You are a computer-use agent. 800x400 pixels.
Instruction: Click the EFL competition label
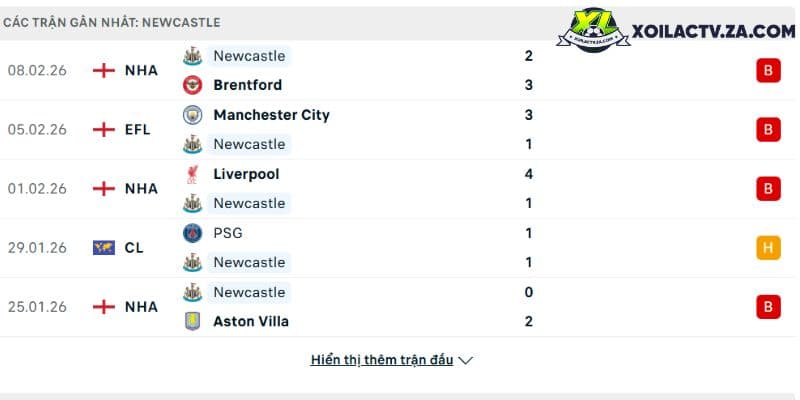138,130
